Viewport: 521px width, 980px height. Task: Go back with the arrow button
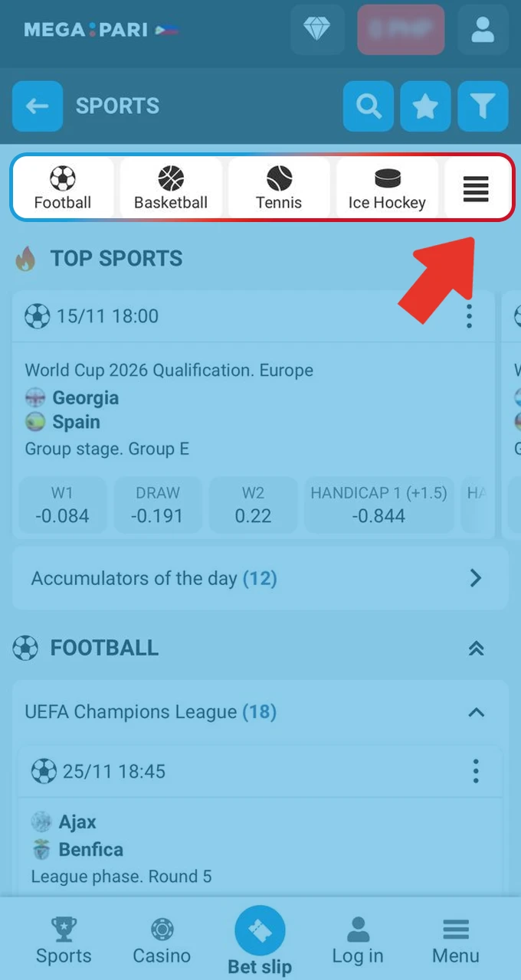[37, 106]
